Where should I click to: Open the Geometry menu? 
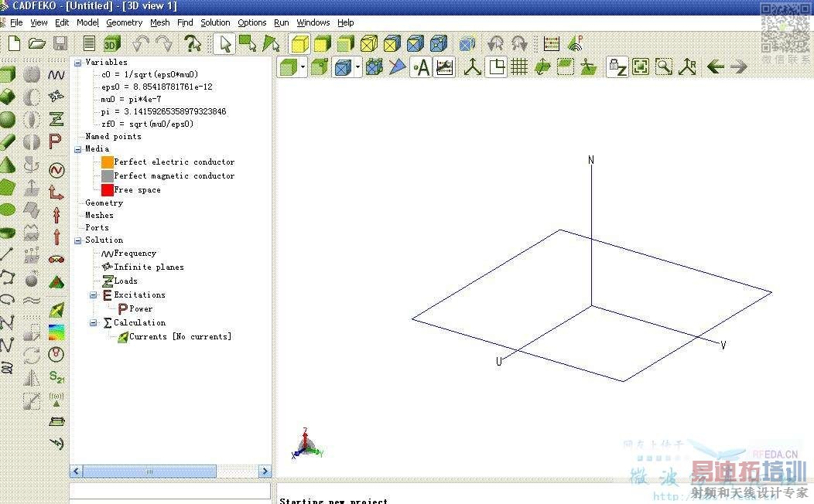(x=124, y=22)
